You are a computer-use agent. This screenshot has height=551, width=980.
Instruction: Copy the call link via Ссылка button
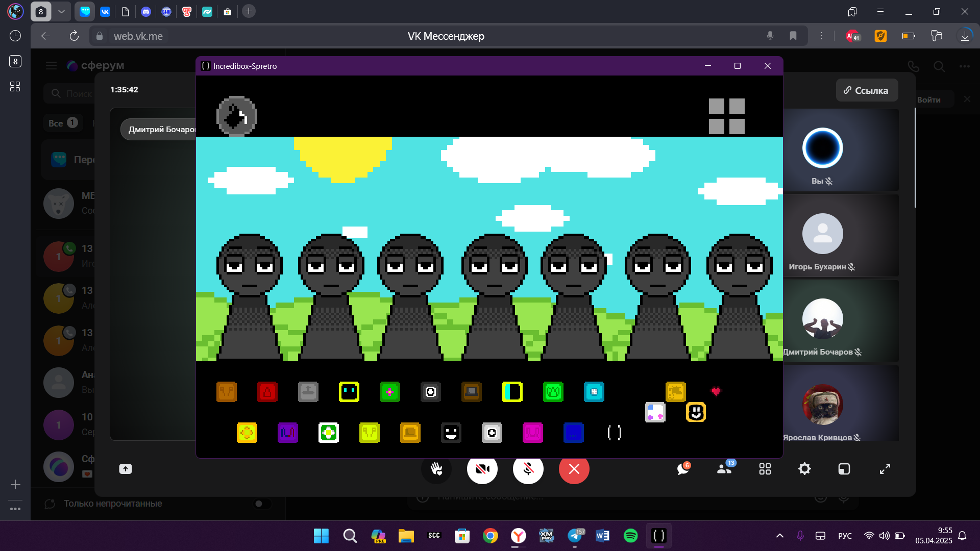pyautogui.click(x=867, y=90)
